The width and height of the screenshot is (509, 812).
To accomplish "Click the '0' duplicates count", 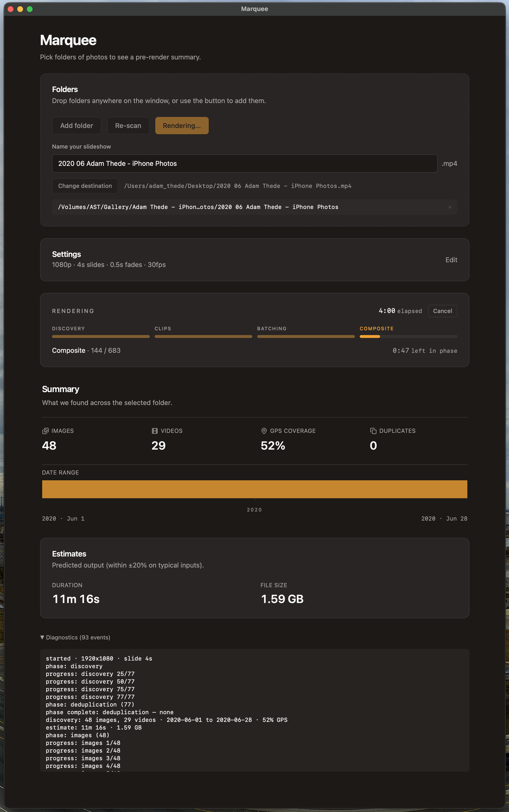I will (373, 446).
